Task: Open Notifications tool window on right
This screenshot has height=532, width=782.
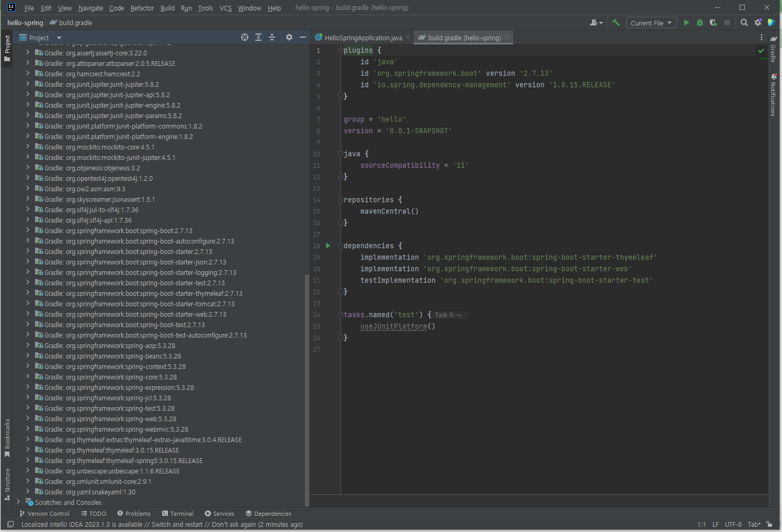Action: click(773, 95)
